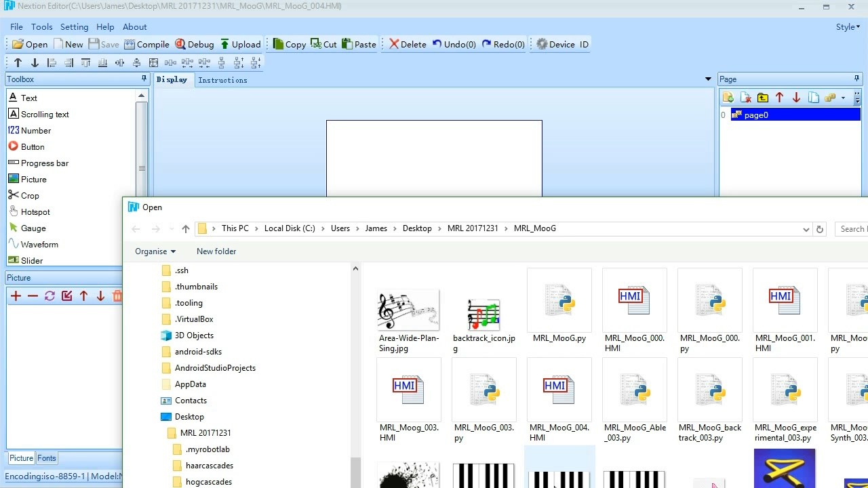Open a project with the Open toolbar icon
This screenshot has width=868, height=488.
point(28,44)
